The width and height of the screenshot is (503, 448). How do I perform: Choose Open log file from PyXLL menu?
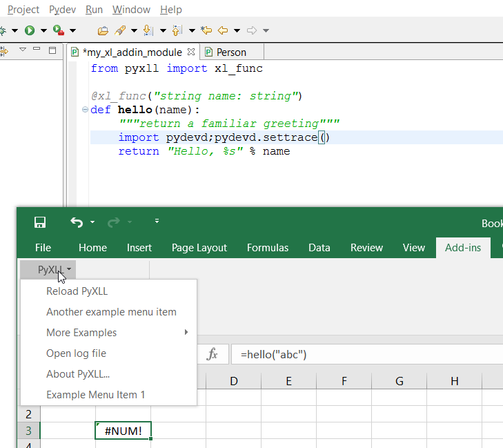(x=76, y=353)
